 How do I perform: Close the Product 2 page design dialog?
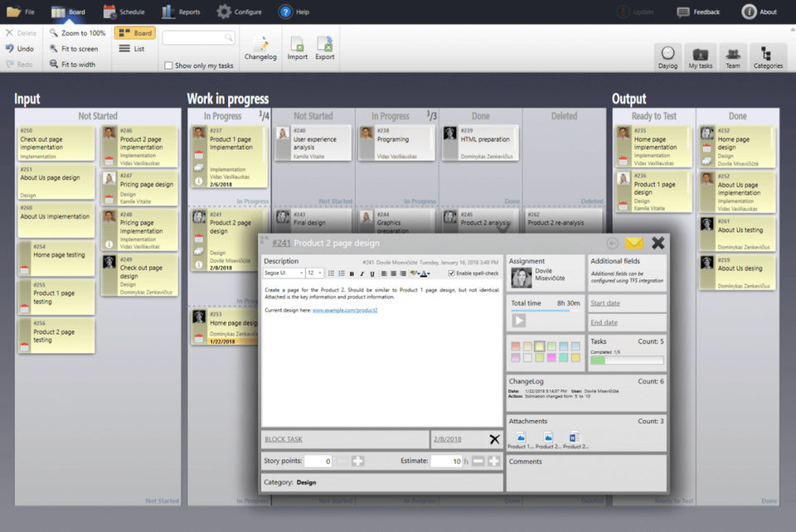tap(658, 243)
